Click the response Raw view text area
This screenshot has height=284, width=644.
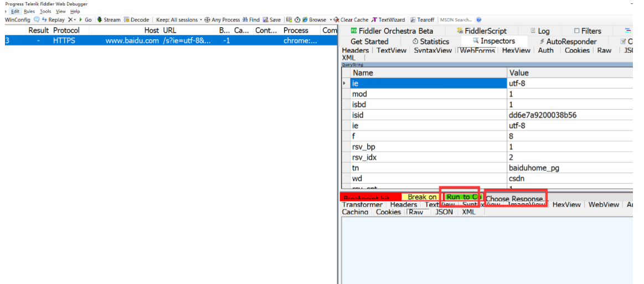tap(487, 250)
